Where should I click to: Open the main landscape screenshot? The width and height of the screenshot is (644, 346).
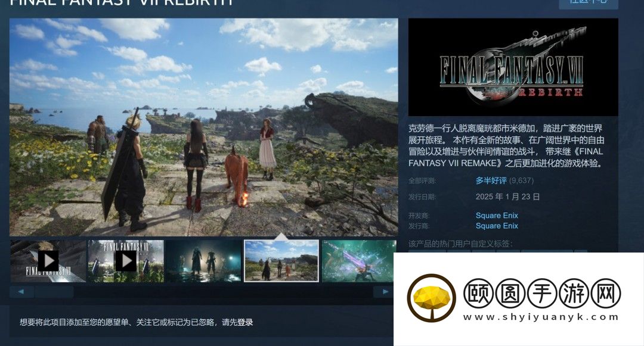[x=204, y=127]
